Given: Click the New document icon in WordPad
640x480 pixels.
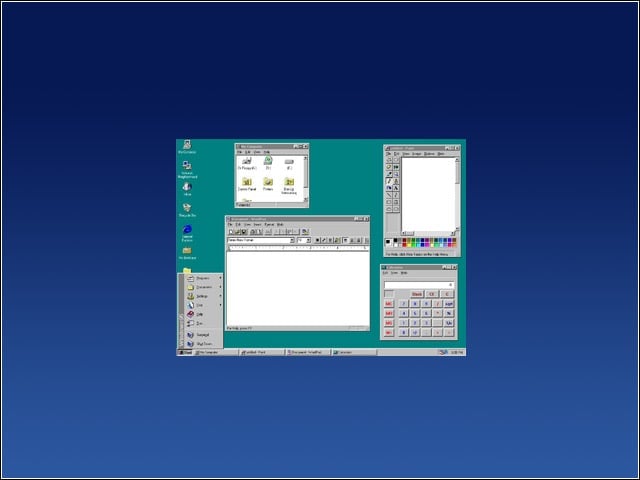Looking at the screenshot, I should click(231, 231).
